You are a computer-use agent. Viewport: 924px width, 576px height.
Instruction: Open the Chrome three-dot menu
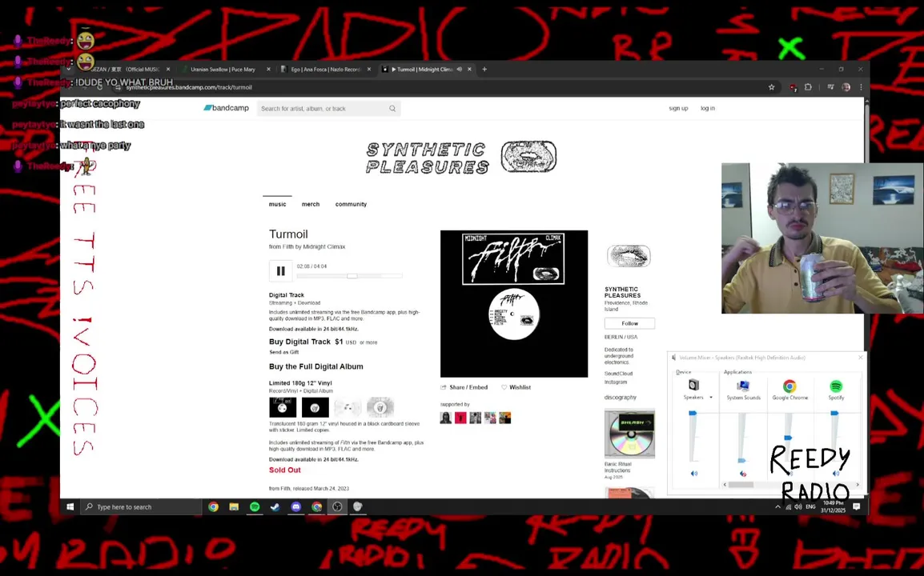[x=861, y=87]
